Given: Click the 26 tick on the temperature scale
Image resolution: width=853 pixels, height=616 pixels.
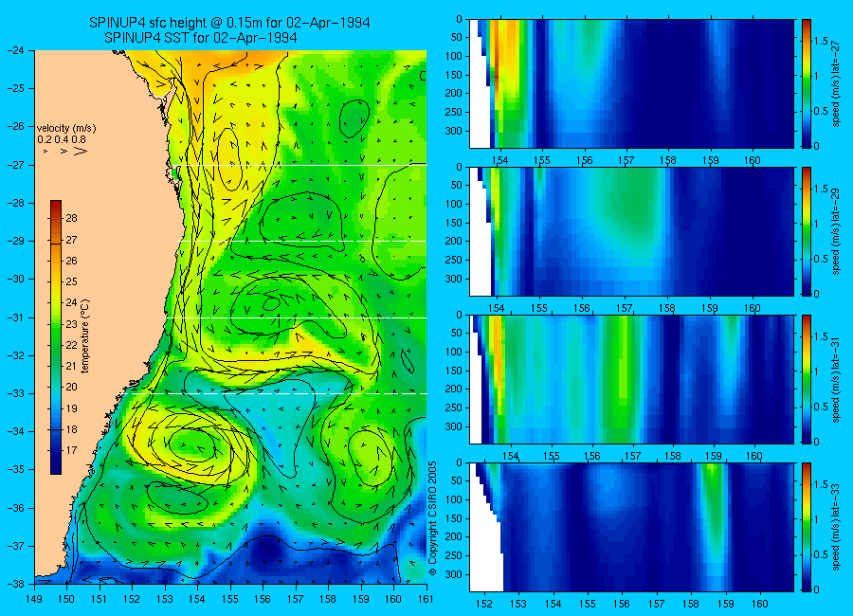Looking at the screenshot, I should pyautogui.click(x=71, y=261).
